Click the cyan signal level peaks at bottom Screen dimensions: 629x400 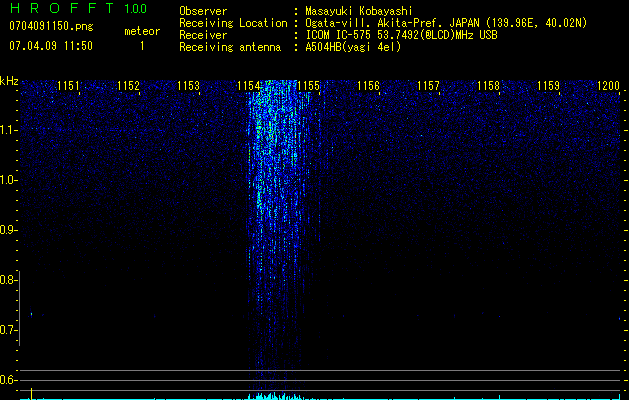(x=275, y=396)
